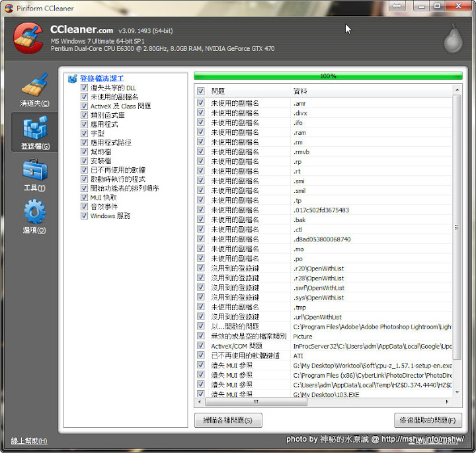Click the vertical scrollbar thumb
The width and height of the screenshot is (476, 453).
tap(457, 227)
